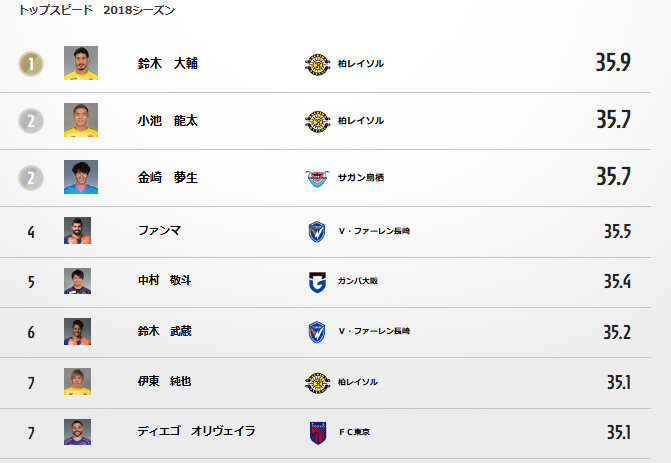Click 金崎 夢生's player photo

click(x=81, y=177)
